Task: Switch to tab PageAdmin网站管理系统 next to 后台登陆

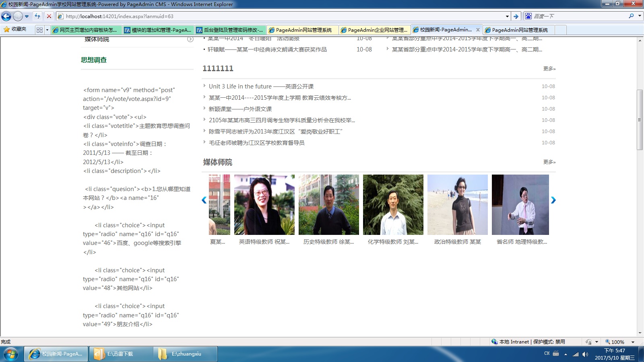Action: pyautogui.click(x=302, y=30)
